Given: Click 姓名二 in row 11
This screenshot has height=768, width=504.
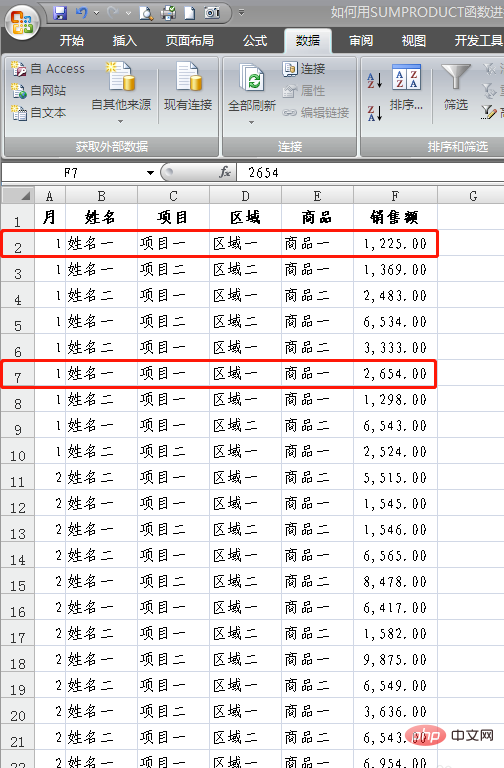Looking at the screenshot, I should 101,477.
